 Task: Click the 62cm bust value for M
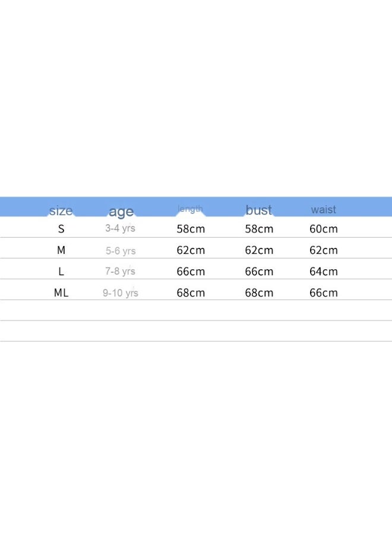tap(259, 250)
